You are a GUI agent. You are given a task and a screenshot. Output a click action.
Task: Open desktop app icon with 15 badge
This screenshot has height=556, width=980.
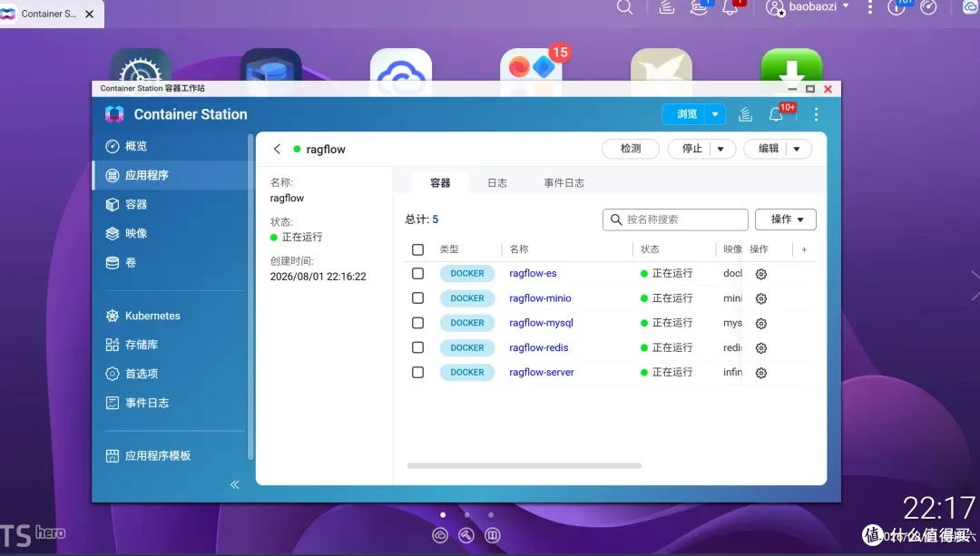coord(531,65)
